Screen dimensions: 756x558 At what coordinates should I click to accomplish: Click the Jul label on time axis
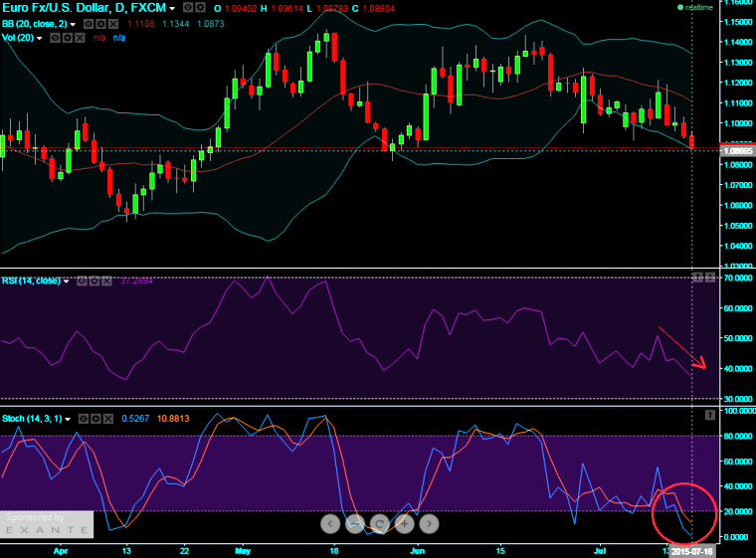(x=599, y=551)
